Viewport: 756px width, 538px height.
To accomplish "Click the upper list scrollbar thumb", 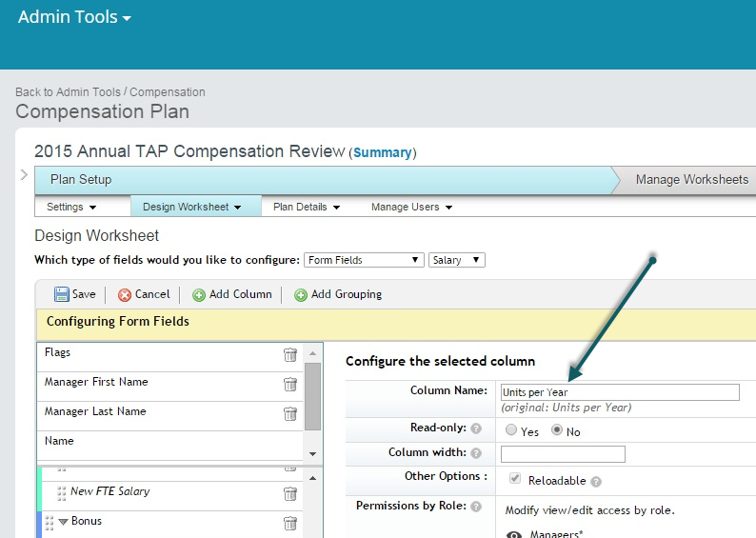I will tap(313, 396).
